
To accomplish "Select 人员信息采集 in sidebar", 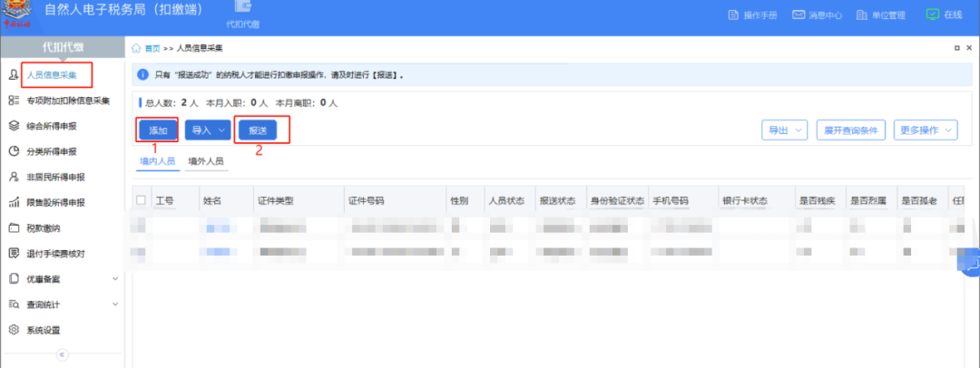I will (51, 75).
